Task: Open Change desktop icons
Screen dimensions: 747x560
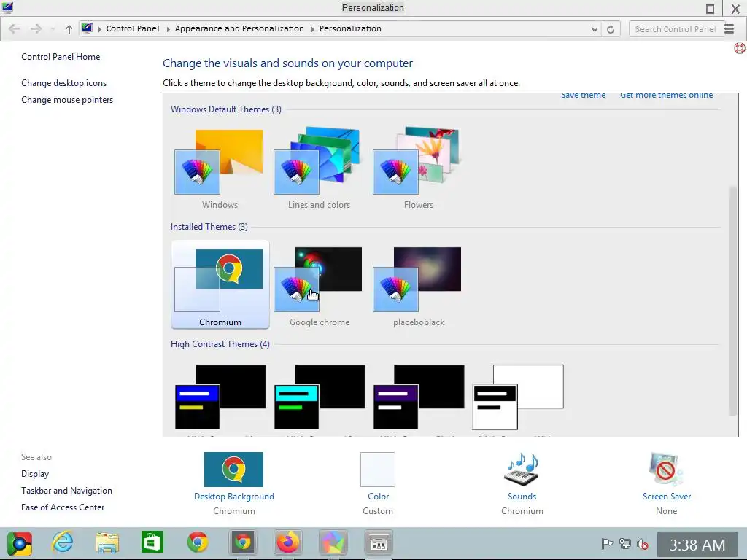Action: (64, 83)
